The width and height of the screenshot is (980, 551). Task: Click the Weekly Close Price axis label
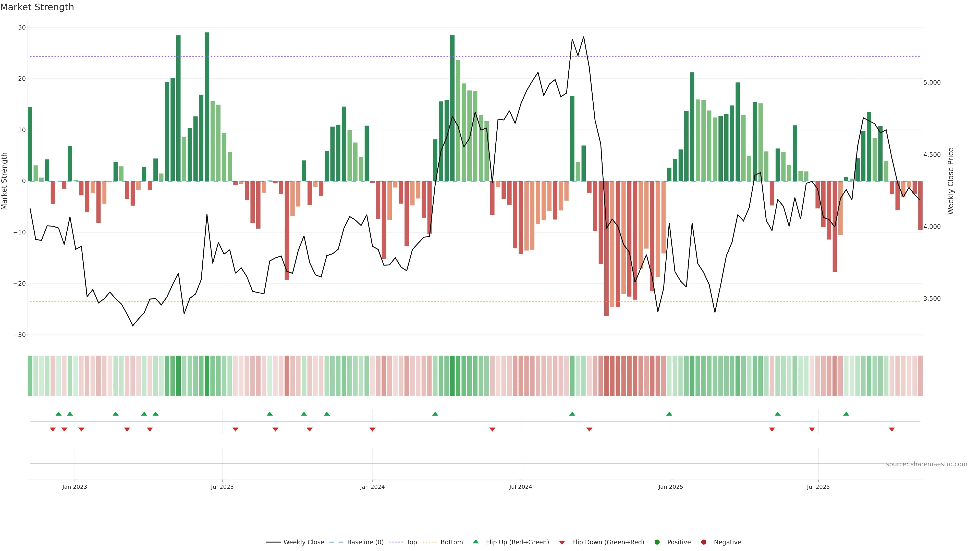tap(951, 181)
